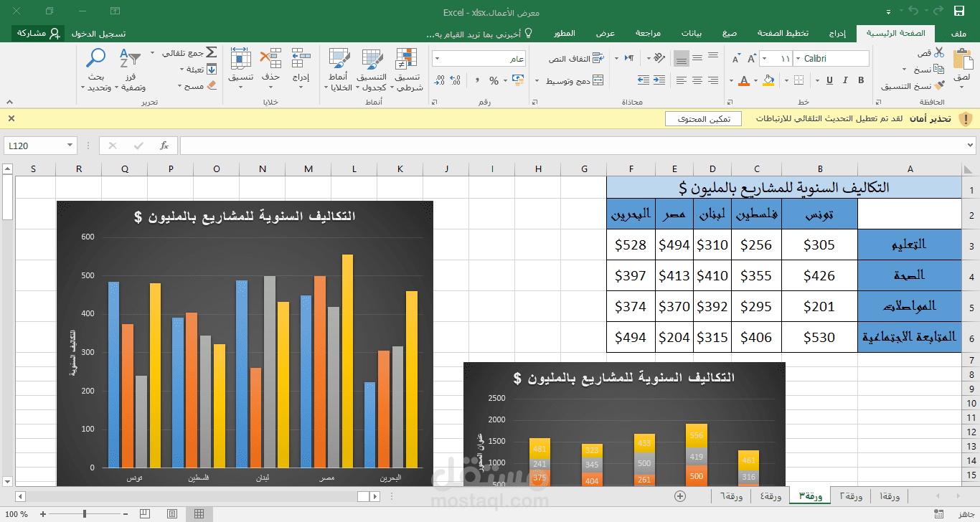This screenshot has height=522, width=980.
Task: Open the Insert (إدراج) ribbon tab
Action: pos(837,34)
